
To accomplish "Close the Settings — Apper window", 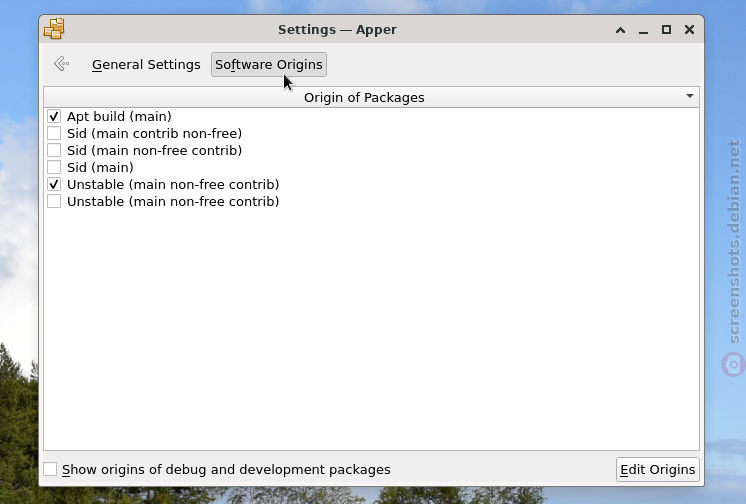I will [x=689, y=30].
